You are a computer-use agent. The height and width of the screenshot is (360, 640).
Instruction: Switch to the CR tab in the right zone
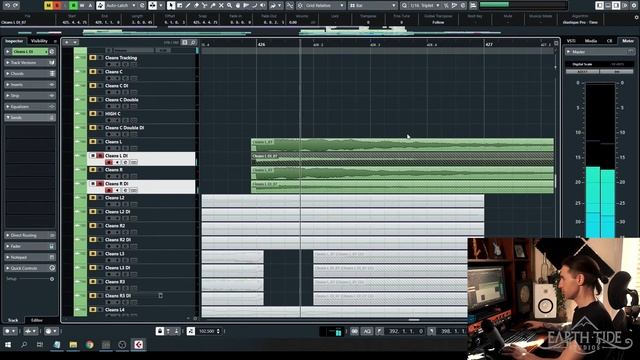coord(609,41)
